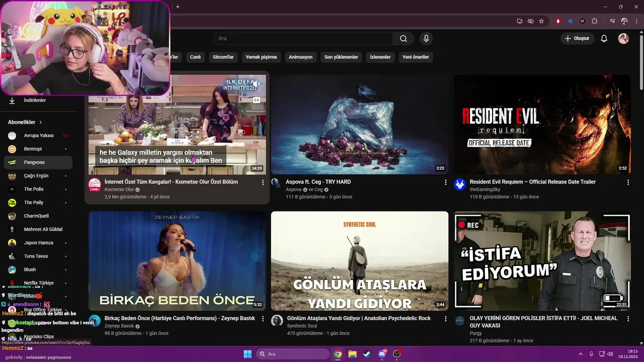Screen dimensions: 644x362
Task: Select the Son yüklenenler filter chip
Action: (341, 57)
